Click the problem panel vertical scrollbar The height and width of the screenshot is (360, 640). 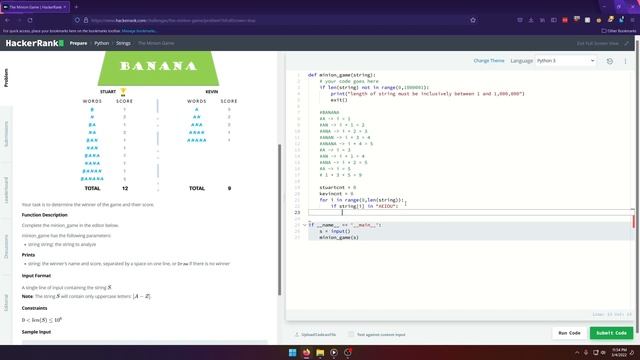click(279, 220)
